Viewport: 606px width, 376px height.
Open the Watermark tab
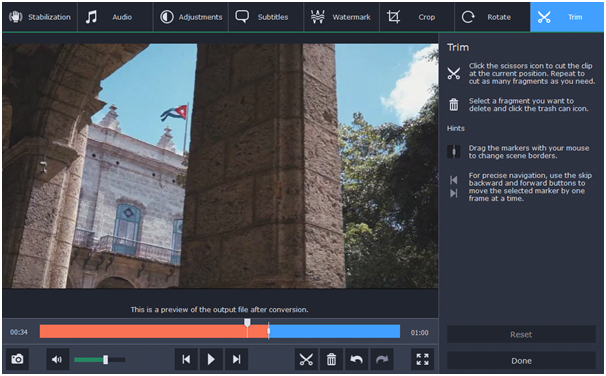point(342,17)
